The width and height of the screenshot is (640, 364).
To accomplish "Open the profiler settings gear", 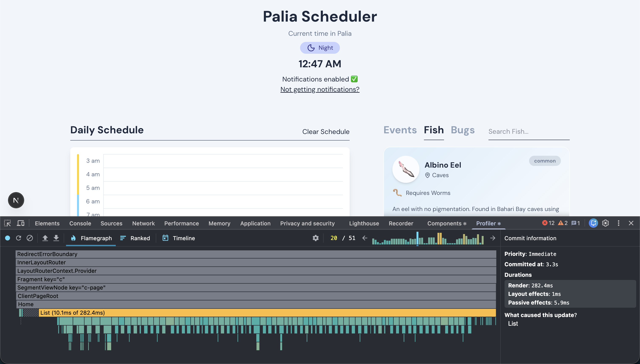I will [x=316, y=238].
